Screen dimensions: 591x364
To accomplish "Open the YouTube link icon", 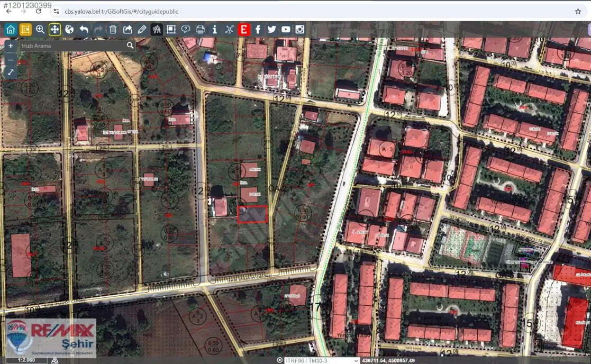I will click(x=286, y=30).
